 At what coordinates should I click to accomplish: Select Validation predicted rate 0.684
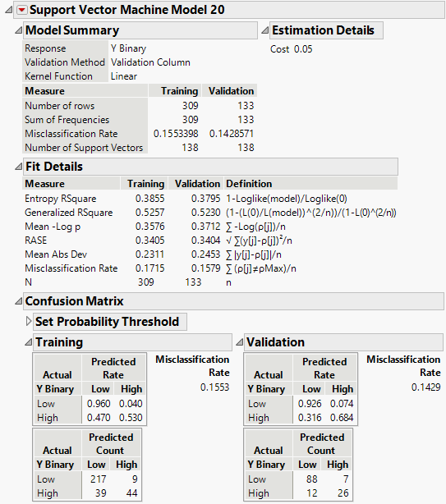click(342, 418)
